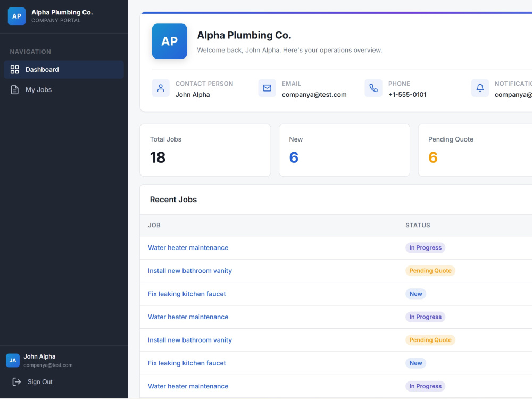
Task: Click the second Pending Quote status badge
Action: (x=430, y=340)
